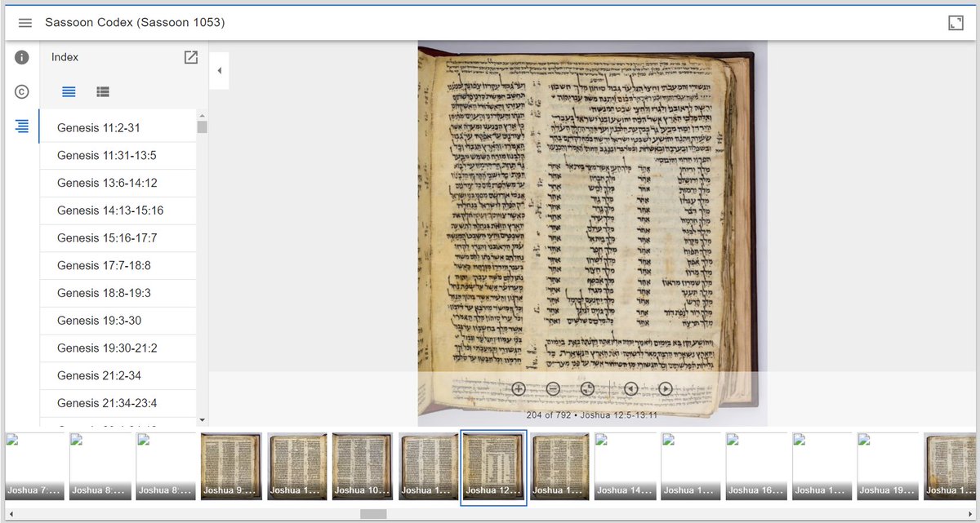Screen dimensions: 980x523
Task: Open the Joshua 14 thumbnail
Action: coord(626,466)
